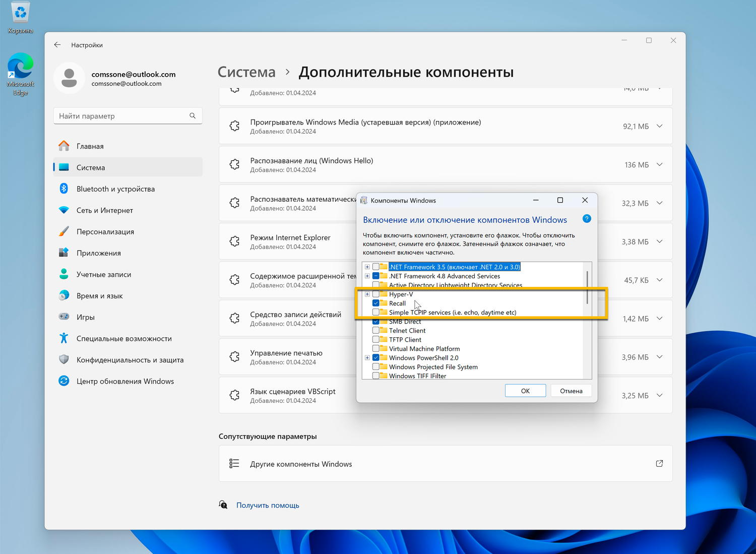
Task: Uncheck the Recall checkbox
Action: tap(376, 303)
